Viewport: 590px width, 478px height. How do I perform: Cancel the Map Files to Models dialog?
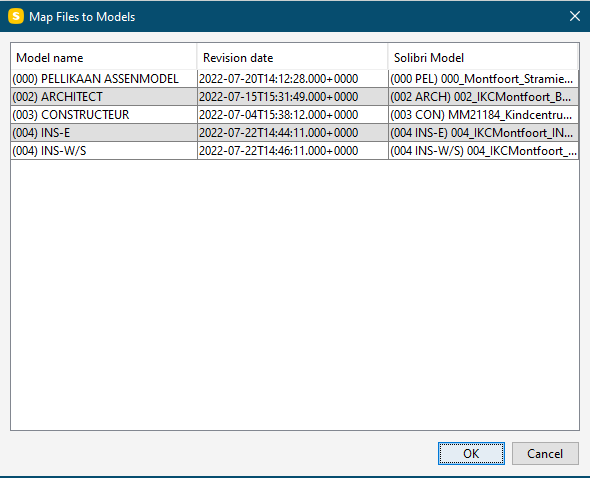(545, 454)
